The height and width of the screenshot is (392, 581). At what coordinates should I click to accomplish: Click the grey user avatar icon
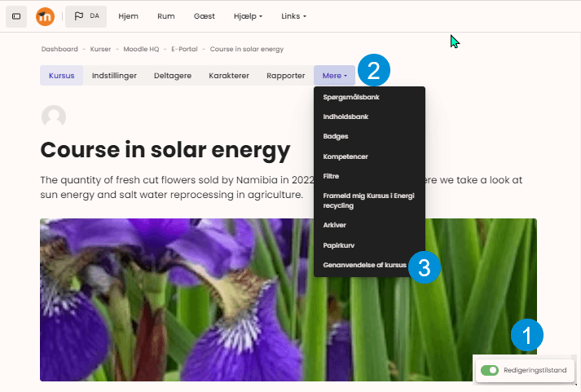coord(54,117)
